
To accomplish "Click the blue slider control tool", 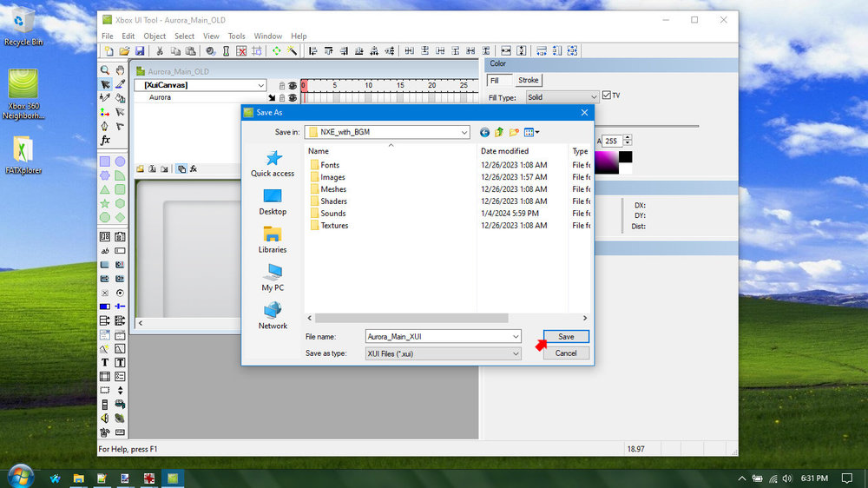I will click(120, 307).
